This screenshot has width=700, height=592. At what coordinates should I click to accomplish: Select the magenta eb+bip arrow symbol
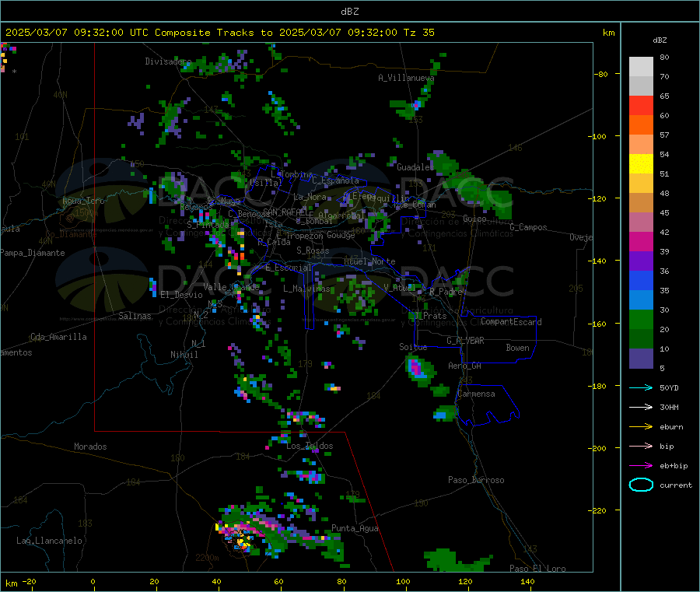click(x=641, y=465)
